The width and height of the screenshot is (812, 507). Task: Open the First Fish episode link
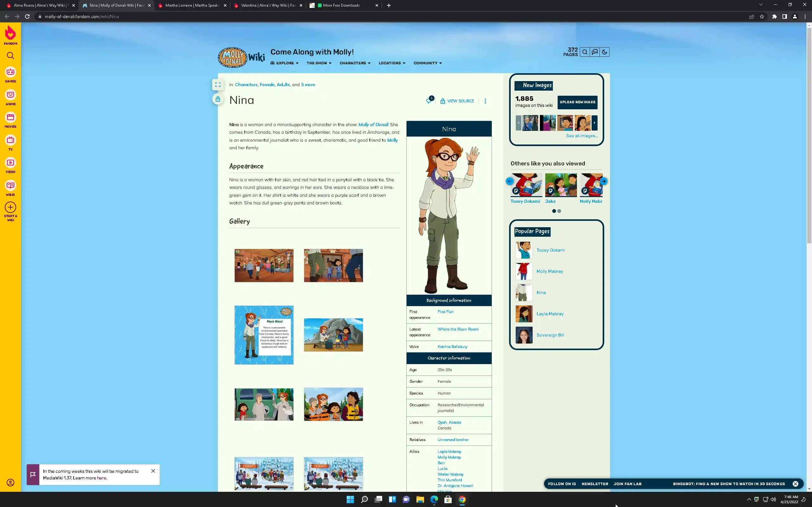pyautogui.click(x=445, y=311)
